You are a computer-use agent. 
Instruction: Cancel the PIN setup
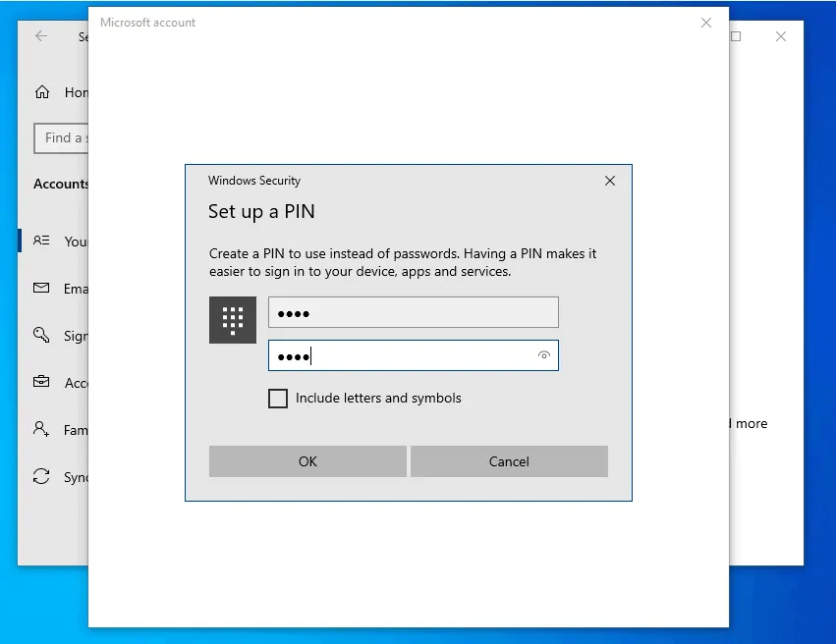point(509,460)
